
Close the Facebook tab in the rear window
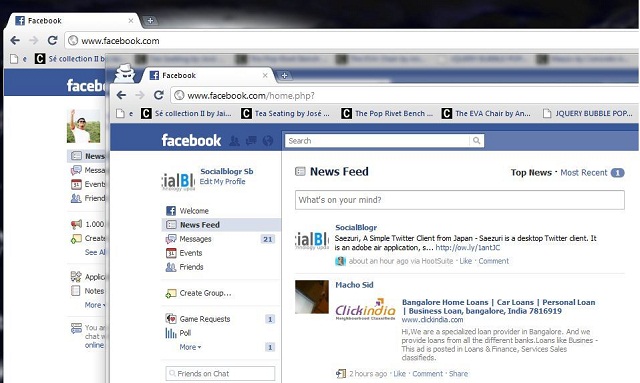coord(131,20)
